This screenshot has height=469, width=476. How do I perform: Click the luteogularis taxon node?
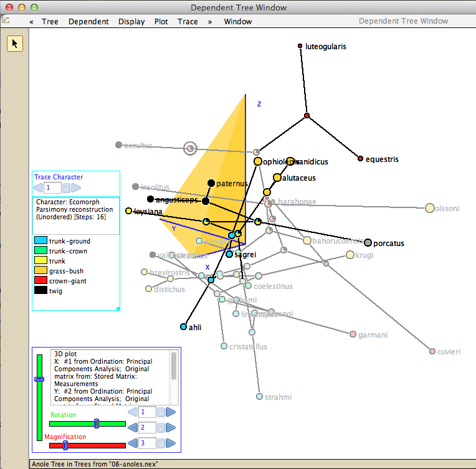(300, 47)
